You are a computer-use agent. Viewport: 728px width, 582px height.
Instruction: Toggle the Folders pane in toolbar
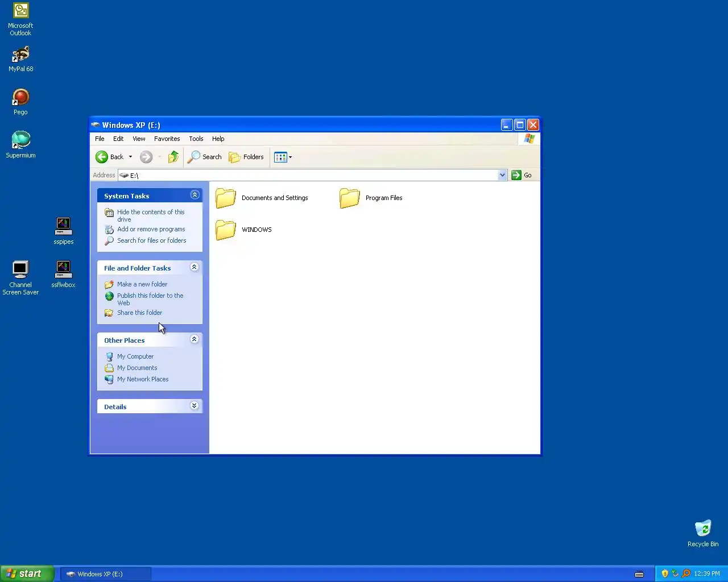(x=246, y=157)
